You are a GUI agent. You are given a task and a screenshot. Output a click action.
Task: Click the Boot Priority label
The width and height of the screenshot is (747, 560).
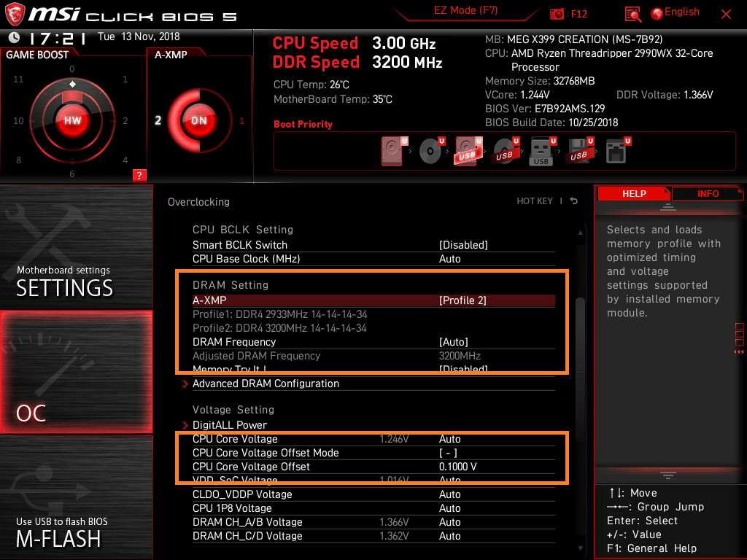tap(303, 124)
